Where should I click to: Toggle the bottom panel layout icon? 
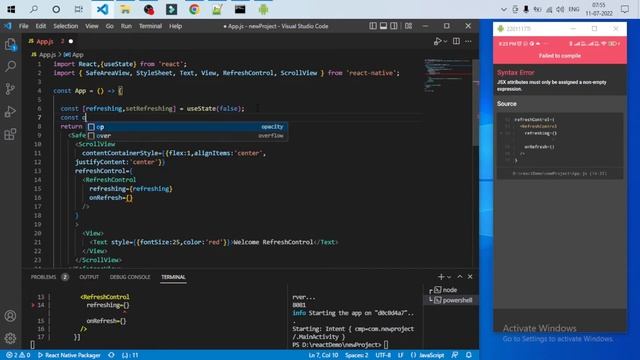coord(383,26)
